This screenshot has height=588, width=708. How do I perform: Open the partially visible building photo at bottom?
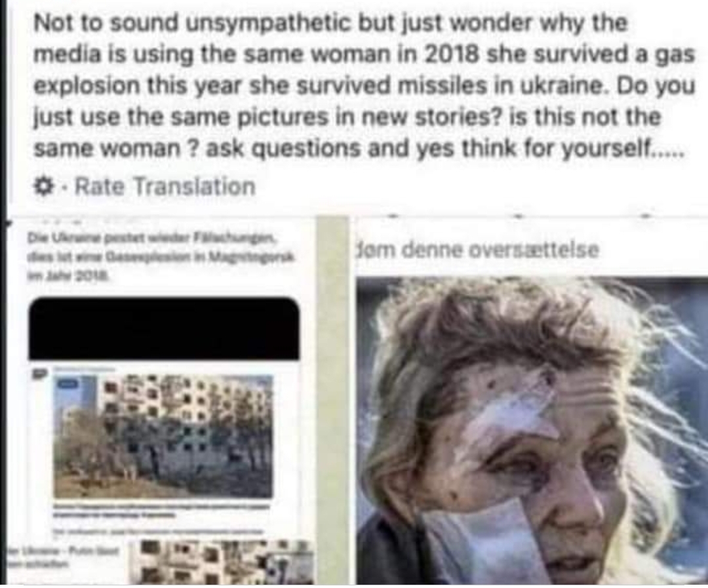222,562
